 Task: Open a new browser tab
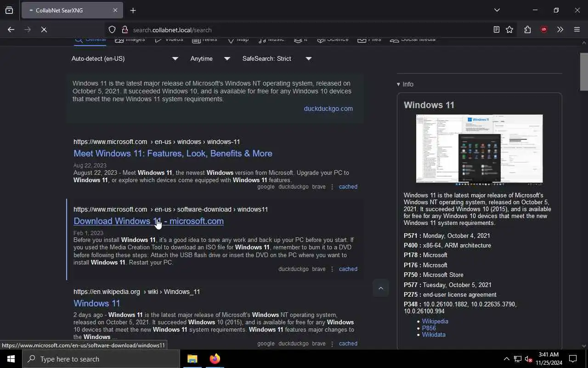[x=133, y=10]
